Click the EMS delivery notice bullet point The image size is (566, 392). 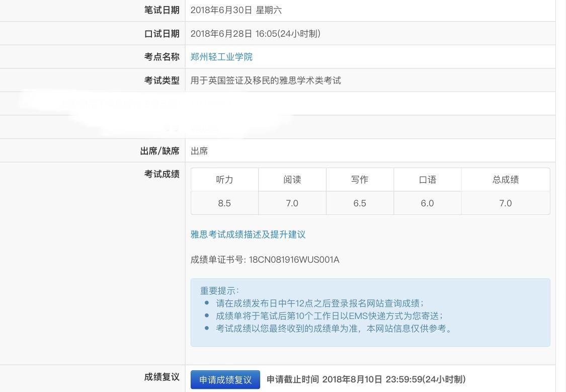coord(330,316)
